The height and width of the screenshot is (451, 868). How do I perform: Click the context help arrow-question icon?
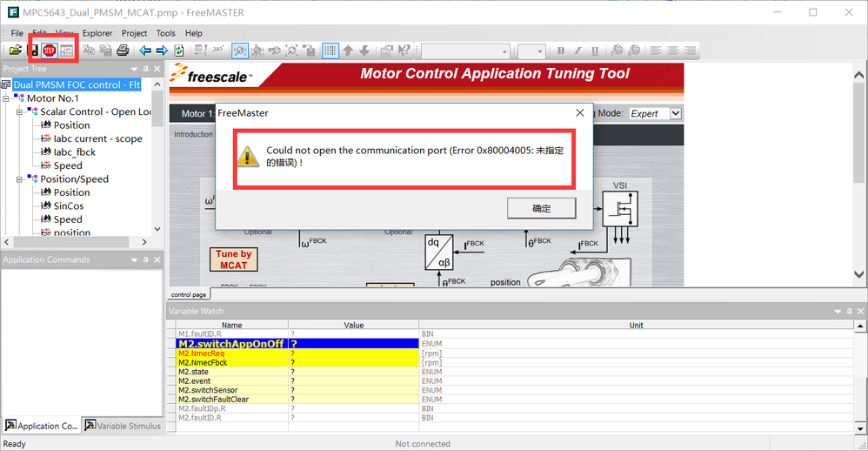(404, 50)
